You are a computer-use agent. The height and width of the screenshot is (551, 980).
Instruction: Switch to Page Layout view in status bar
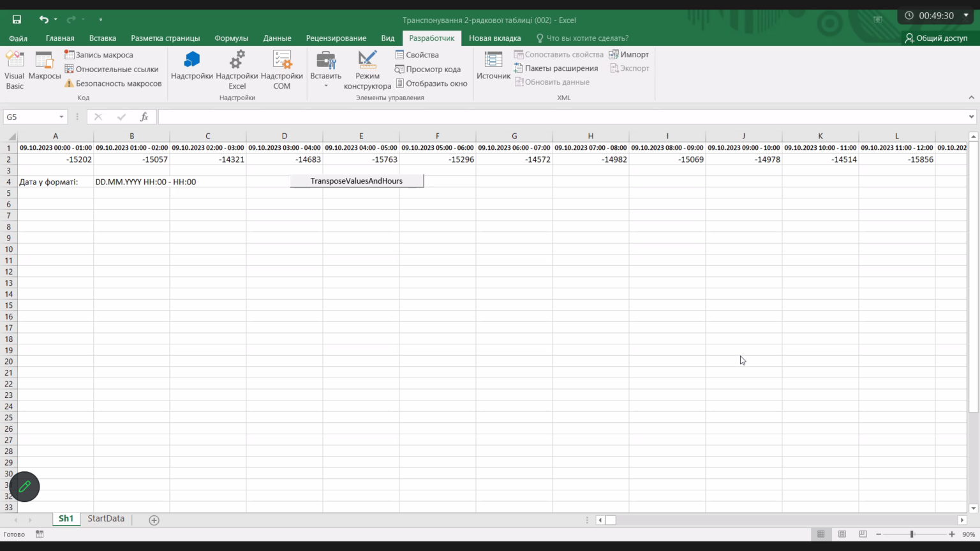coord(842,534)
